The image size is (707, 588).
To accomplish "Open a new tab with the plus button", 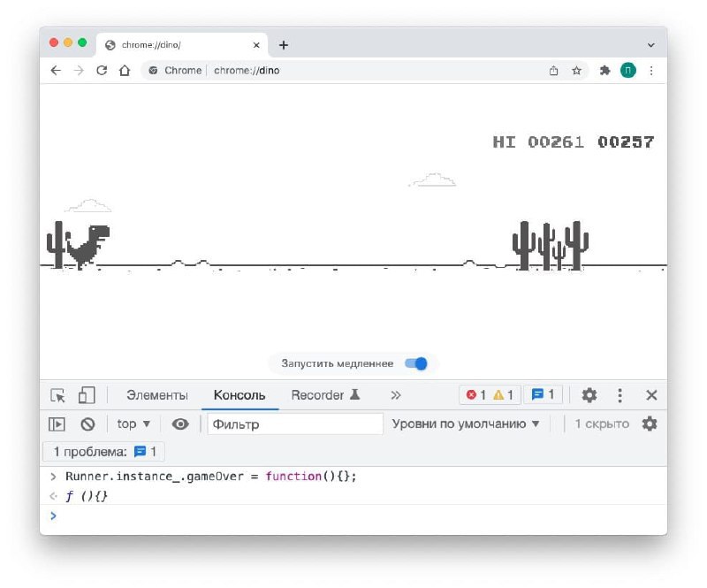I will 284,45.
